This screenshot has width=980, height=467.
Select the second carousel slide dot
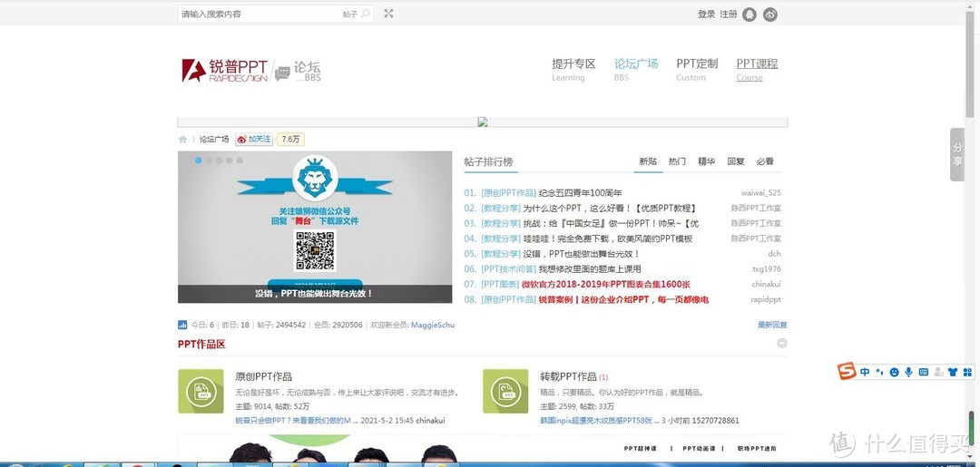tap(209, 161)
